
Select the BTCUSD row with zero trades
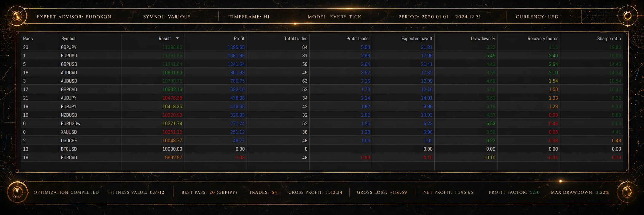coord(69,149)
